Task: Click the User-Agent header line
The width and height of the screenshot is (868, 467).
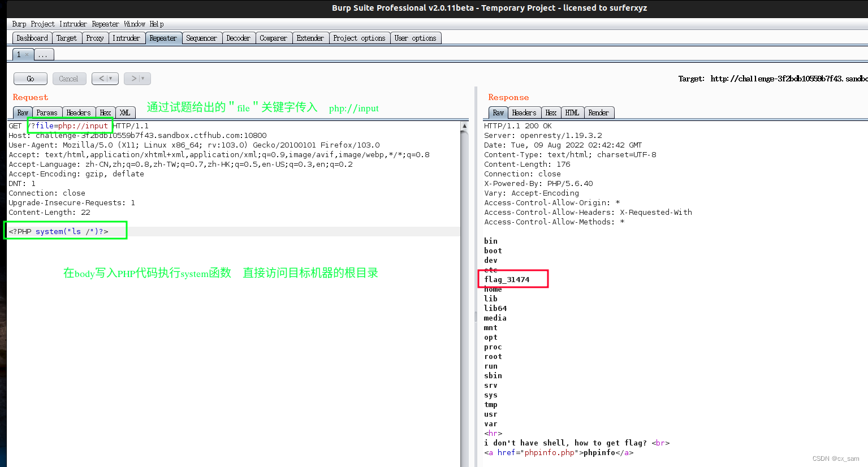Action: click(x=194, y=145)
